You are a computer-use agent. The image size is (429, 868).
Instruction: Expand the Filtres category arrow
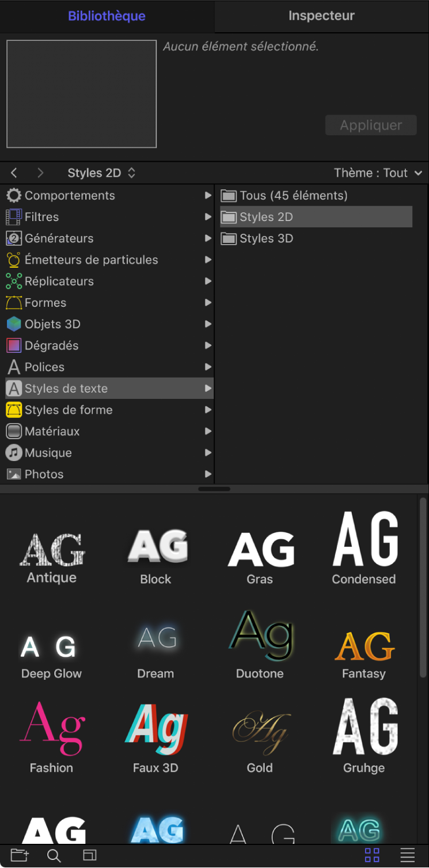pos(208,217)
